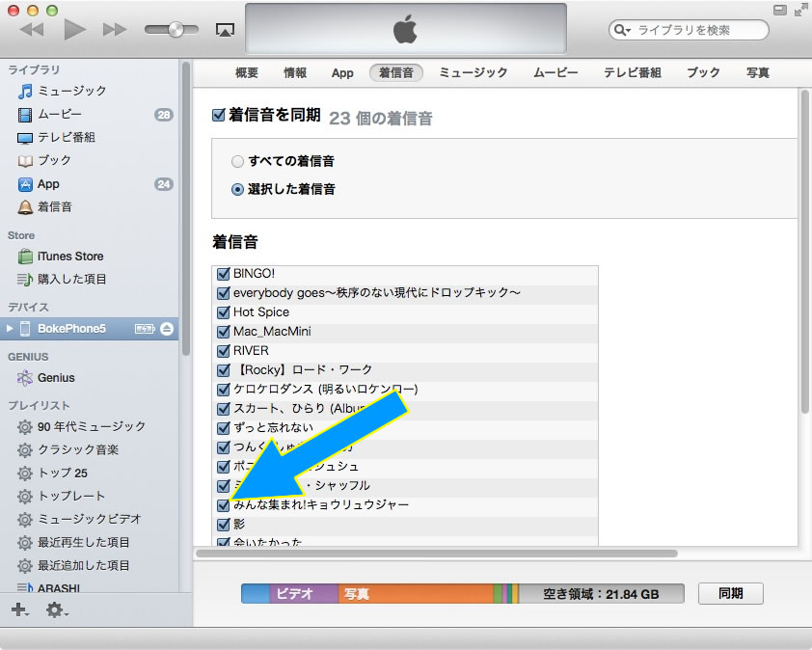Open the gear action menu
The image size is (812, 650).
[x=56, y=609]
